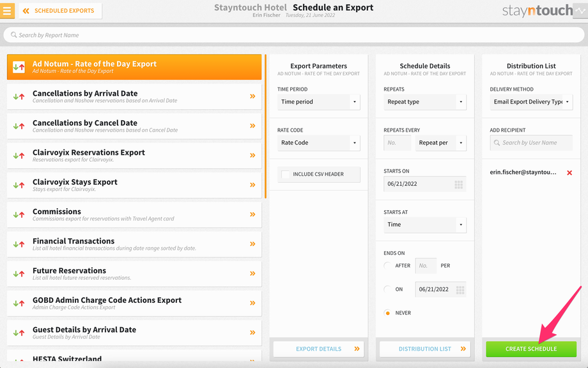Screen dimensions: 588x368
Task: Select Clairvoyix Reservations Export report
Action: coord(134,156)
